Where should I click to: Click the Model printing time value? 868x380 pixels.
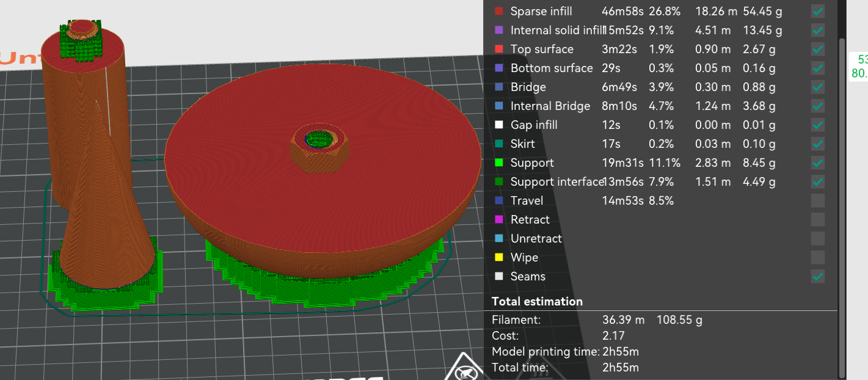click(621, 351)
